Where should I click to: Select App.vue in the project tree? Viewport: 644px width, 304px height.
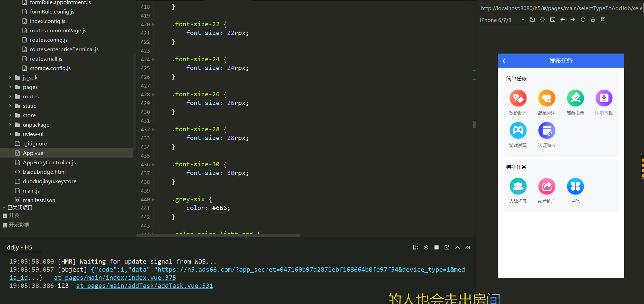point(33,153)
